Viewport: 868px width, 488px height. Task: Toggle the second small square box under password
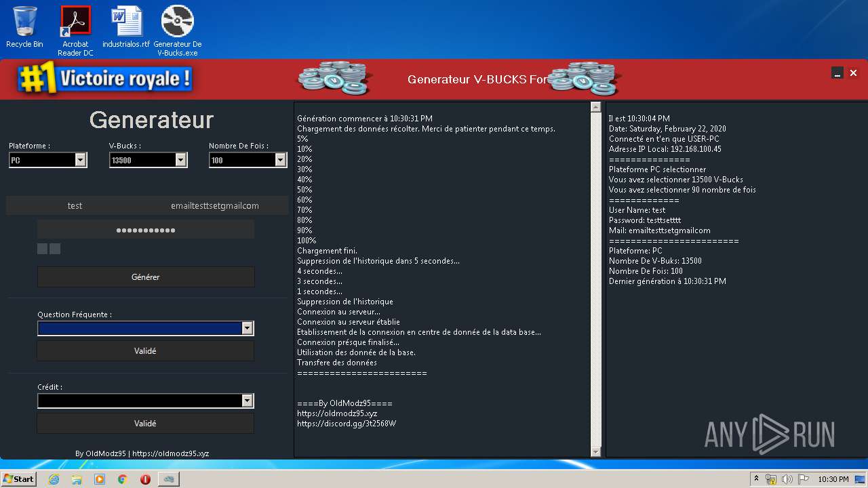click(55, 249)
